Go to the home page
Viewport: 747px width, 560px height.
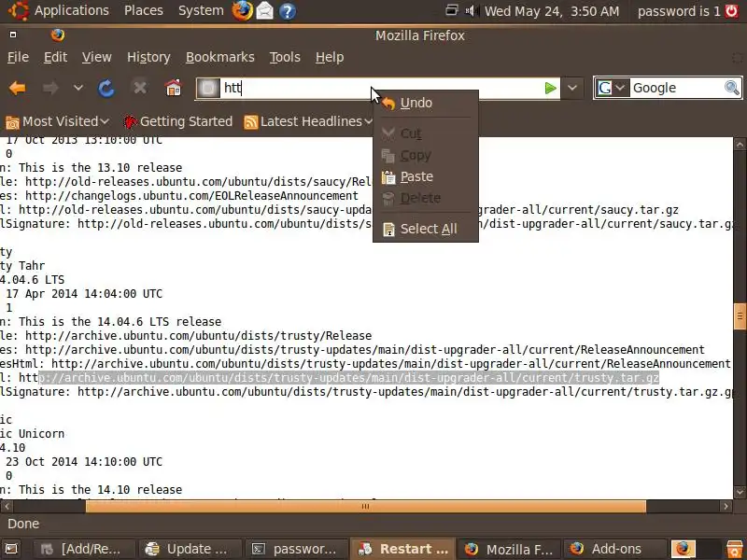click(173, 88)
